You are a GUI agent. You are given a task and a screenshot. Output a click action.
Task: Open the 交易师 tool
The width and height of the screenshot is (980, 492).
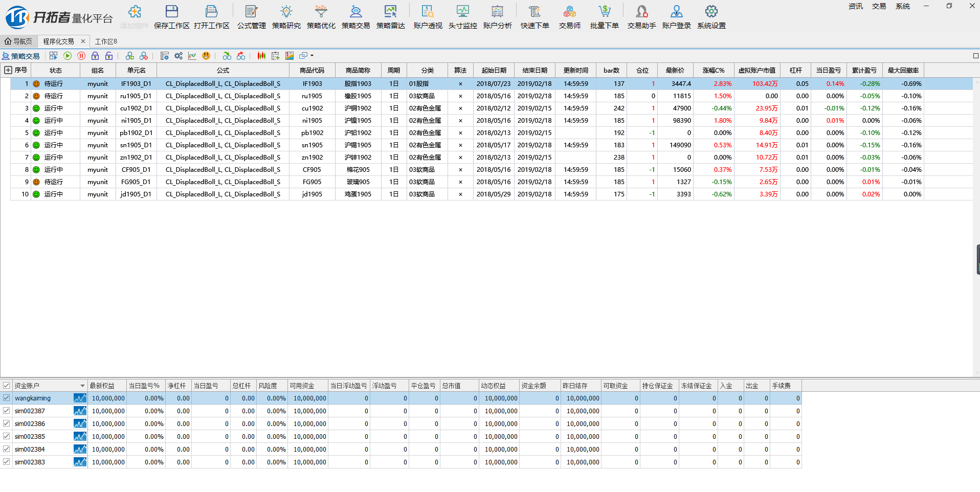tap(569, 17)
